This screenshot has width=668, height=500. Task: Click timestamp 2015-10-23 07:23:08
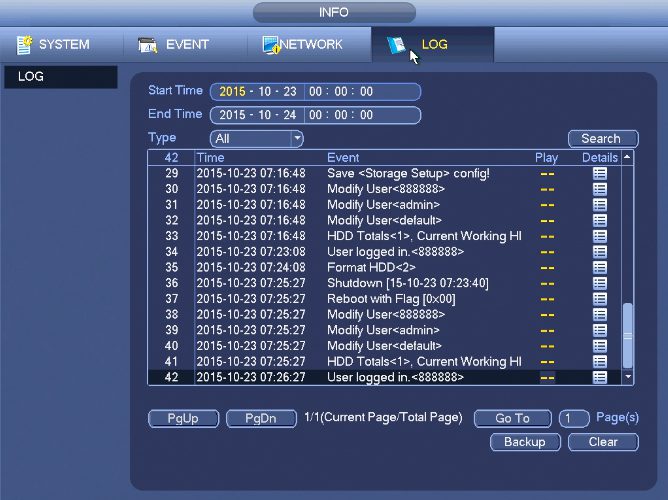point(251,252)
